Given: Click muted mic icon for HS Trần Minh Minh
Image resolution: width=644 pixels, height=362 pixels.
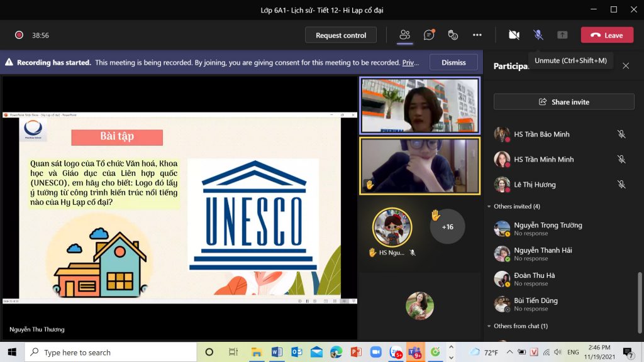Looking at the screenshot, I should pyautogui.click(x=621, y=159).
